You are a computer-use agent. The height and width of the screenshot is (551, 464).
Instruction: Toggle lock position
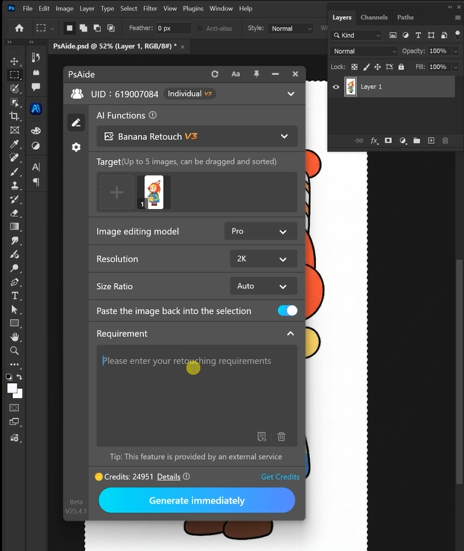[x=378, y=67]
